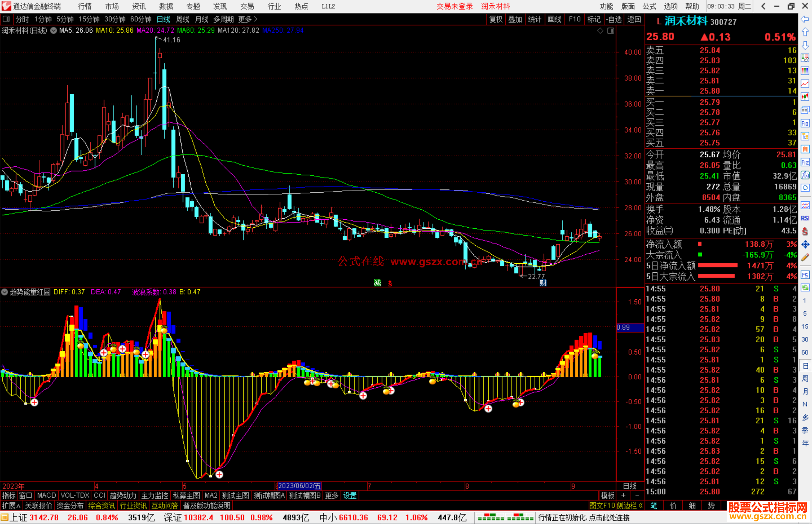
Task: Click the RSI indicator icon in sidebar
Action: pyautogui.click(x=805, y=218)
